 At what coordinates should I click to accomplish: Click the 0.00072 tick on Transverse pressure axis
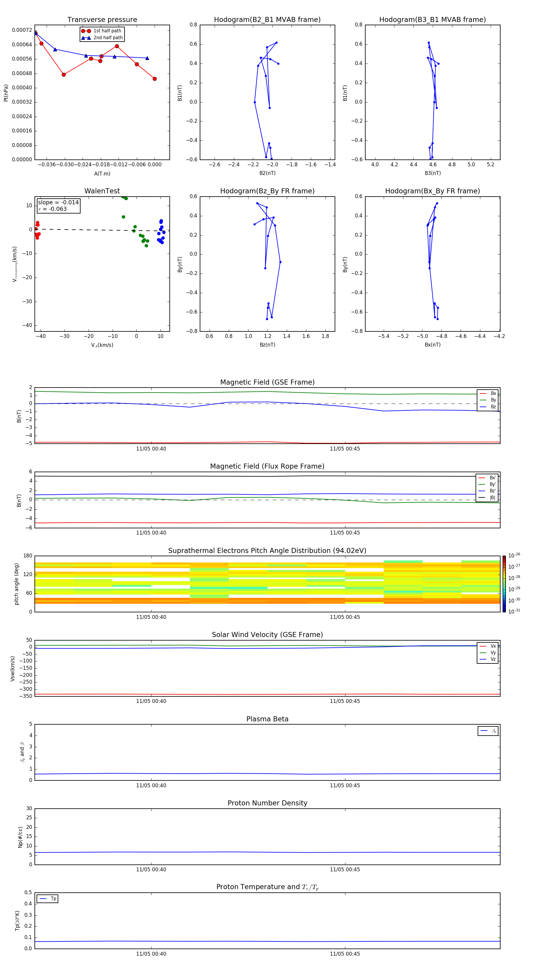(x=22, y=30)
